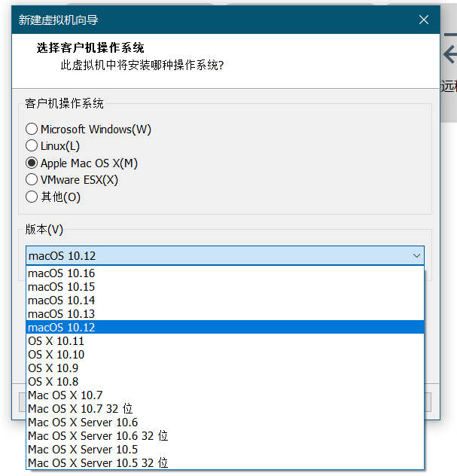The image size is (457, 476).
Task: Pick Mac OS X Server 10.5 entry
Action: click(x=225, y=450)
